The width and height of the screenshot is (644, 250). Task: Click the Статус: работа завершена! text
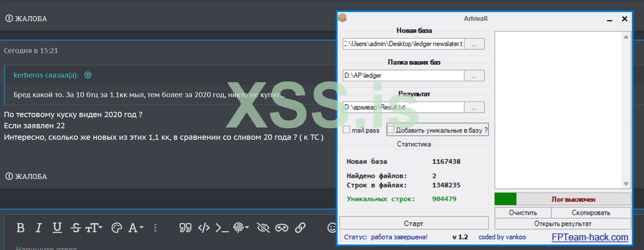click(x=386, y=237)
